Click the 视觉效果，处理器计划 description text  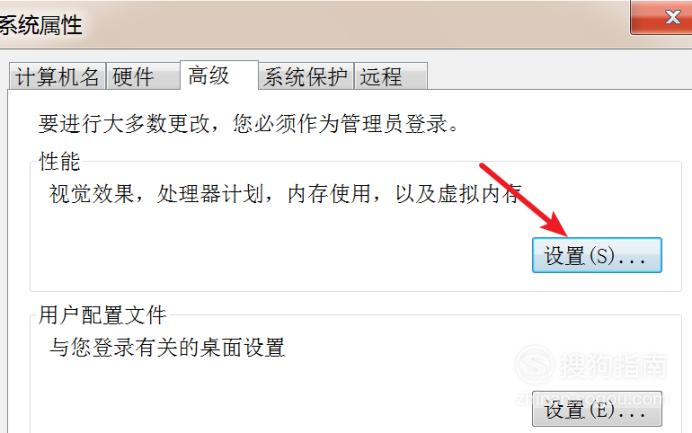[x=286, y=193]
